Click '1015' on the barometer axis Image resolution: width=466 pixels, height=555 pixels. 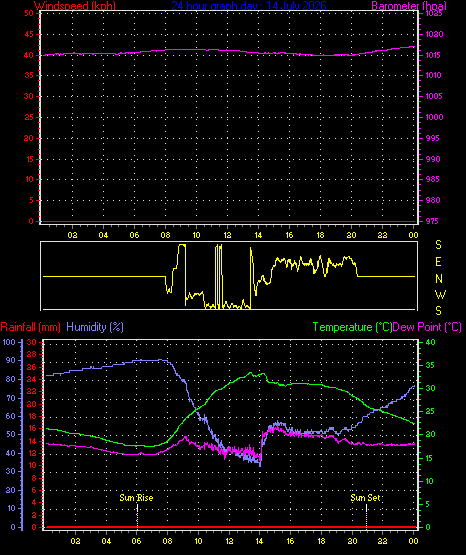tap(434, 55)
